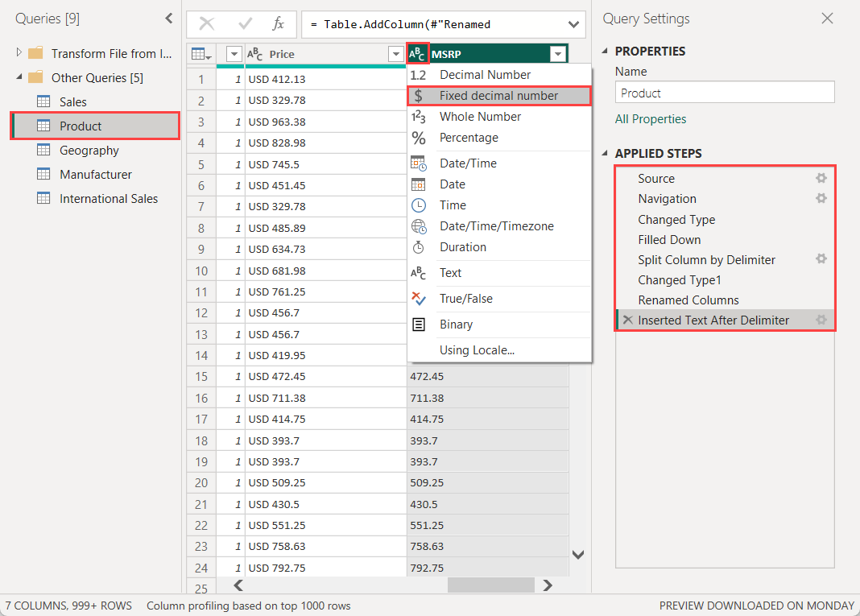The height and width of the screenshot is (616, 860).
Task: Click the vertical scroll down arrow
Action: (578, 555)
